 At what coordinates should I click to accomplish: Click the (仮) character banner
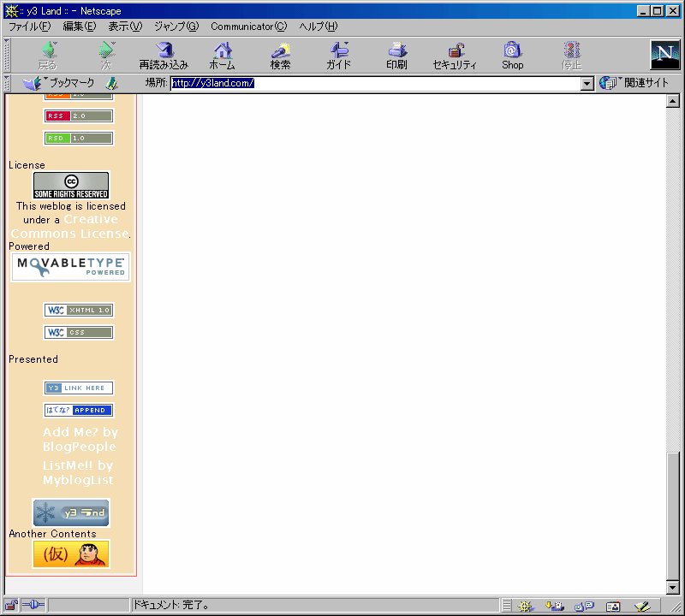point(71,554)
